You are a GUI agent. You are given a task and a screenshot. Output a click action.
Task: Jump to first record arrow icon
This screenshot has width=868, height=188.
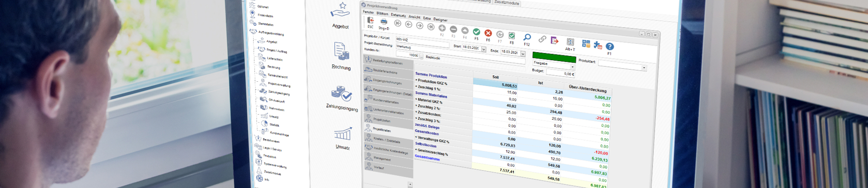click(398, 23)
